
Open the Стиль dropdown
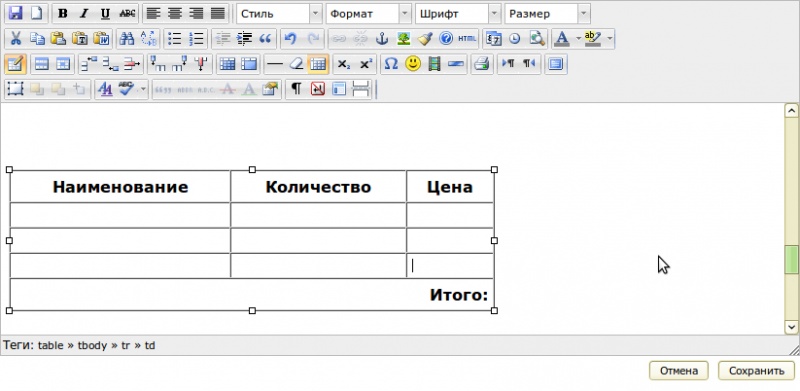point(280,14)
